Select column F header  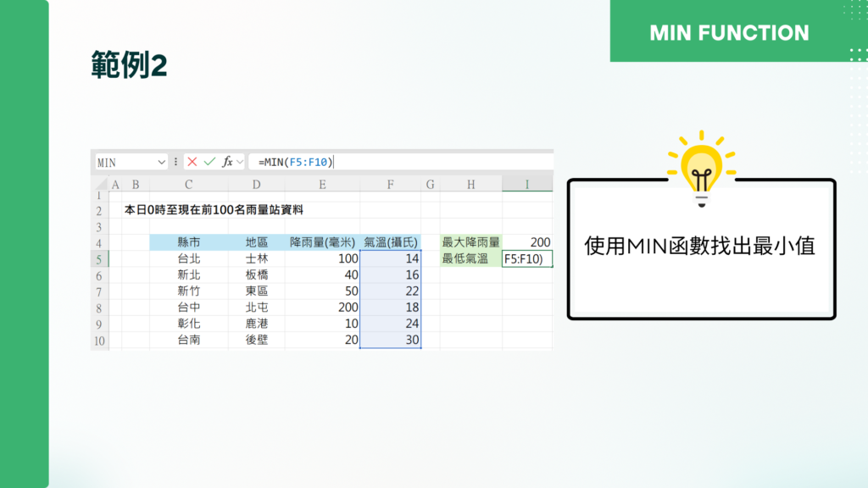click(x=390, y=184)
